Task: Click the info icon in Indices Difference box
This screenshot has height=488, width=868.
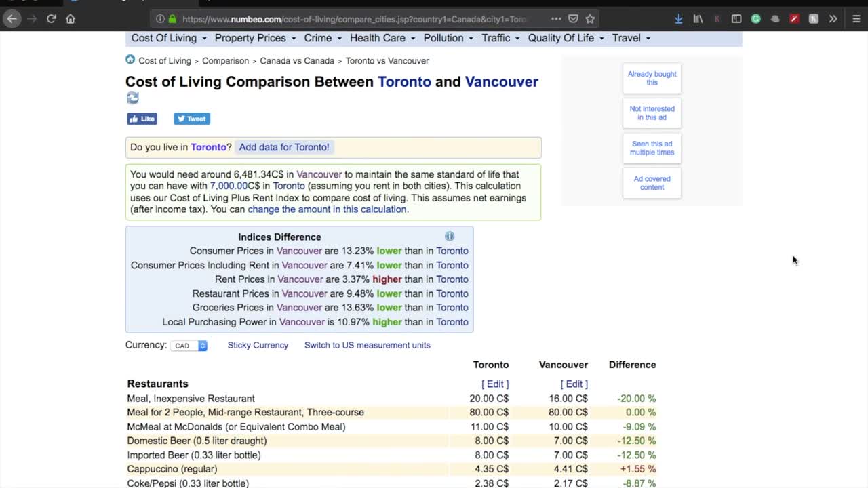Action: pos(450,236)
